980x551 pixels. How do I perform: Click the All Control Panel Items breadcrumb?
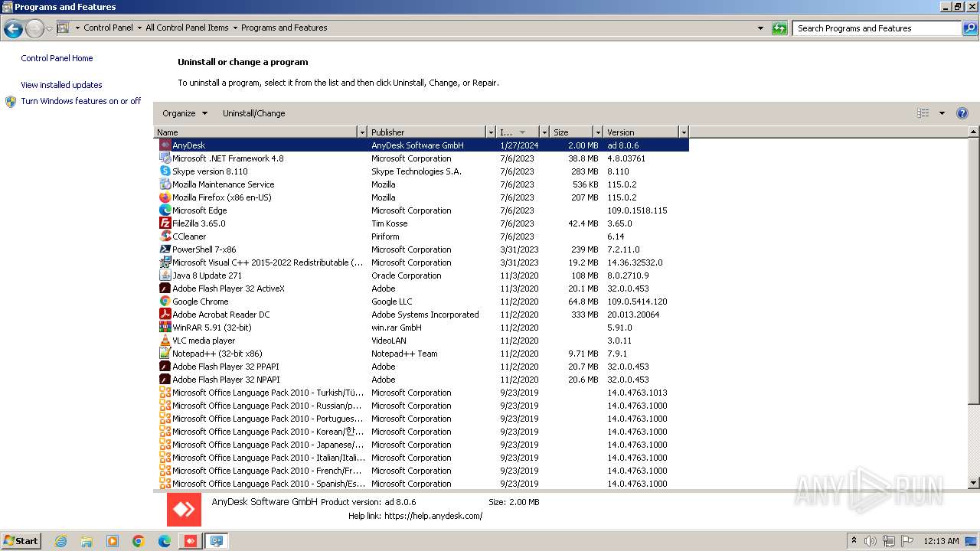[187, 28]
